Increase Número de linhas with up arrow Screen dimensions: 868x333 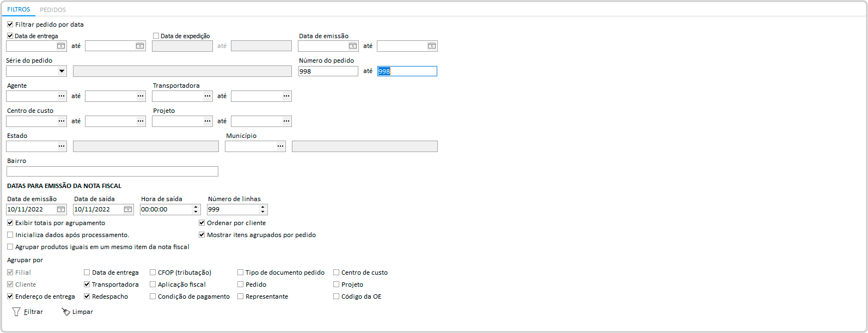(263, 207)
